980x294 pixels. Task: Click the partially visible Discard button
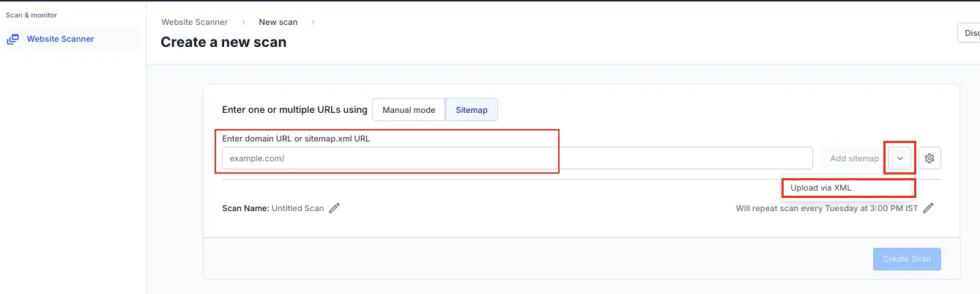pyautogui.click(x=970, y=33)
